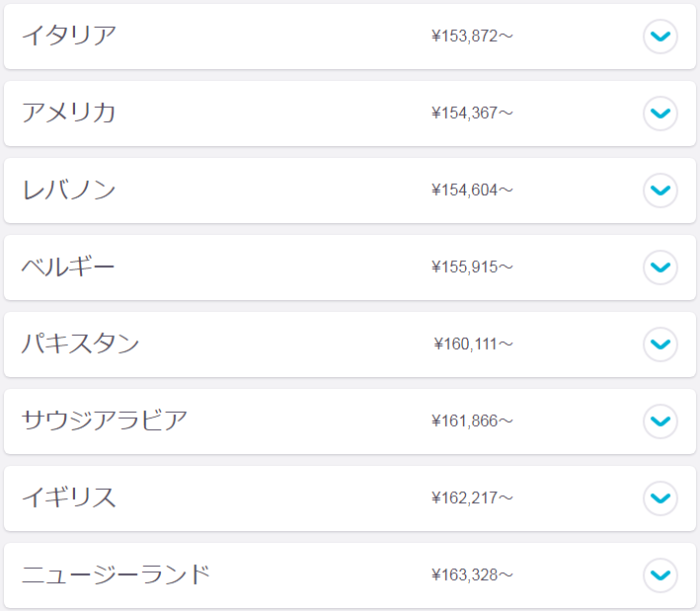Select the イタリア country name
Image resolution: width=700 pixels, height=611 pixels.
coord(69,36)
